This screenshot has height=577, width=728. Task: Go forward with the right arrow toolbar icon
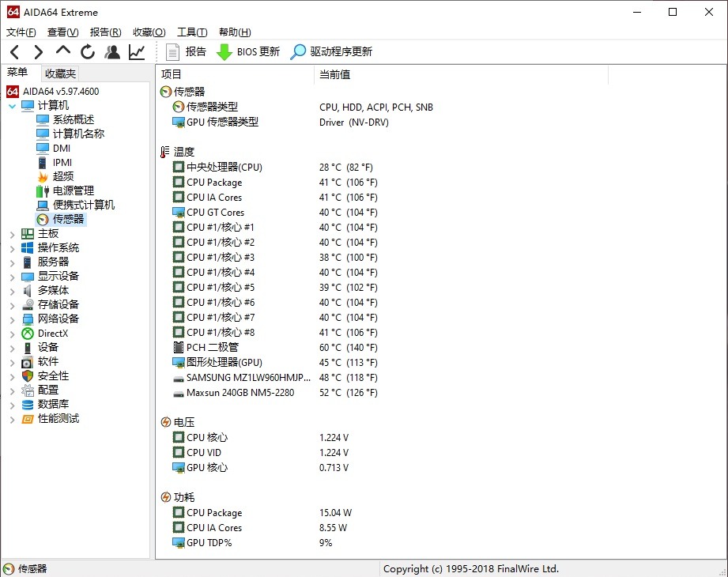[39, 52]
